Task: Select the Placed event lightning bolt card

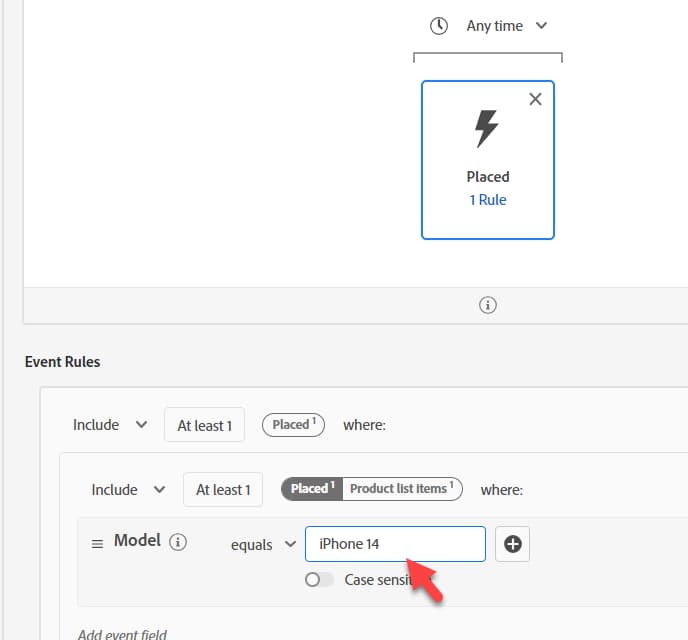Action: tap(487, 160)
